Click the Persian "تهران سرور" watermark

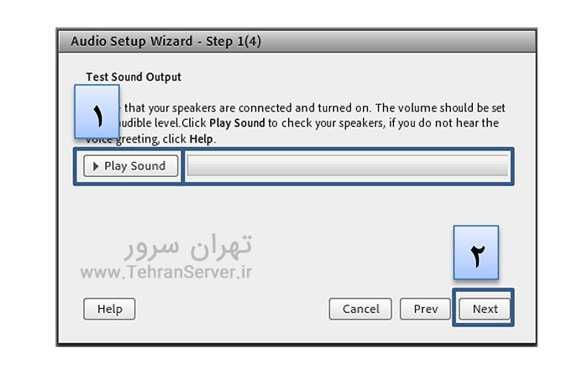click(188, 247)
